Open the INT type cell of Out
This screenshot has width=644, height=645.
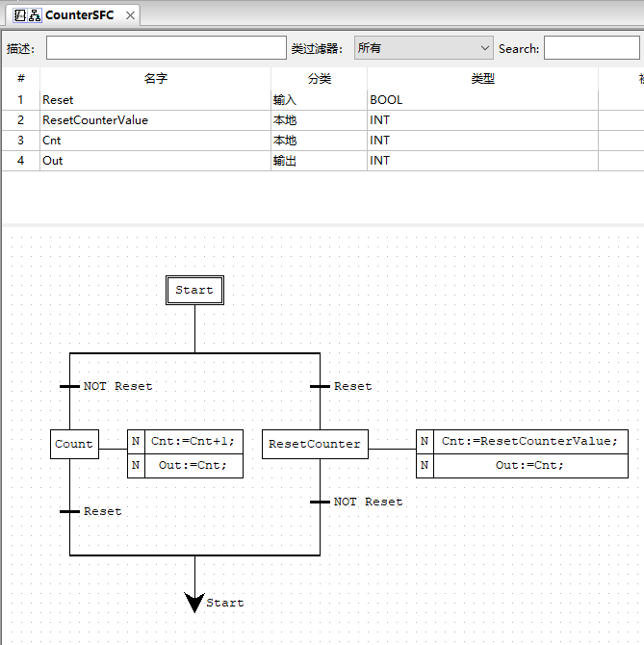(x=481, y=161)
